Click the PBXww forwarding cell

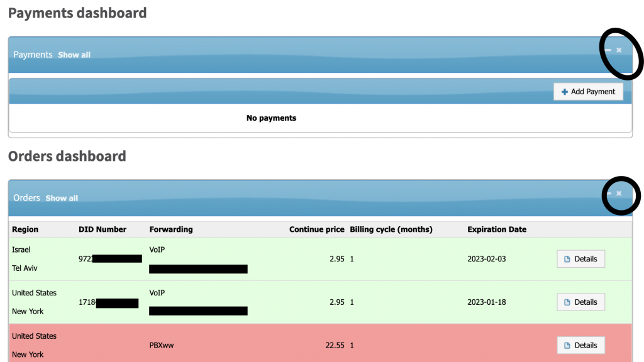tap(162, 345)
